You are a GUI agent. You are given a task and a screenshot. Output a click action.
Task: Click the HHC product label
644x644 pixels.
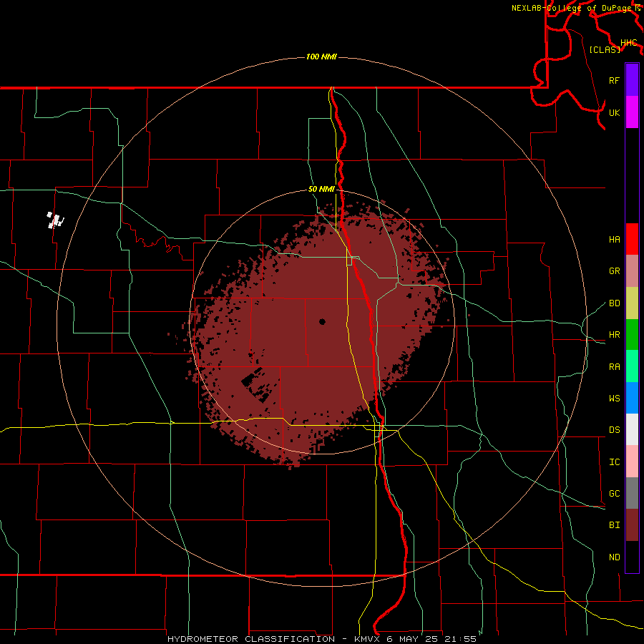click(628, 43)
